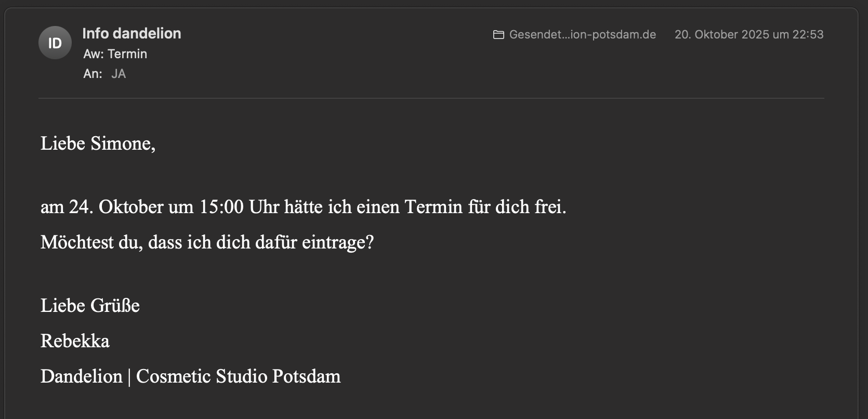The image size is (868, 419).
Task: Click the sentence beginning Möchtest du
Action: (207, 242)
